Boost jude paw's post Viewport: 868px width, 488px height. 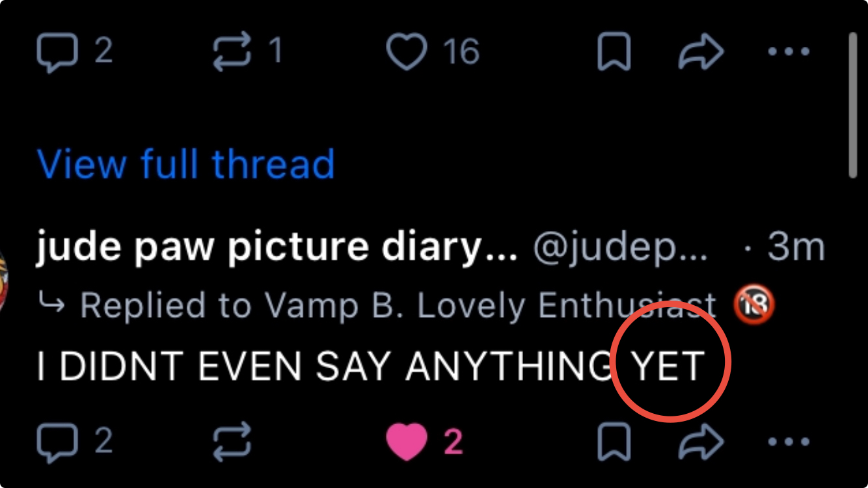point(232,442)
